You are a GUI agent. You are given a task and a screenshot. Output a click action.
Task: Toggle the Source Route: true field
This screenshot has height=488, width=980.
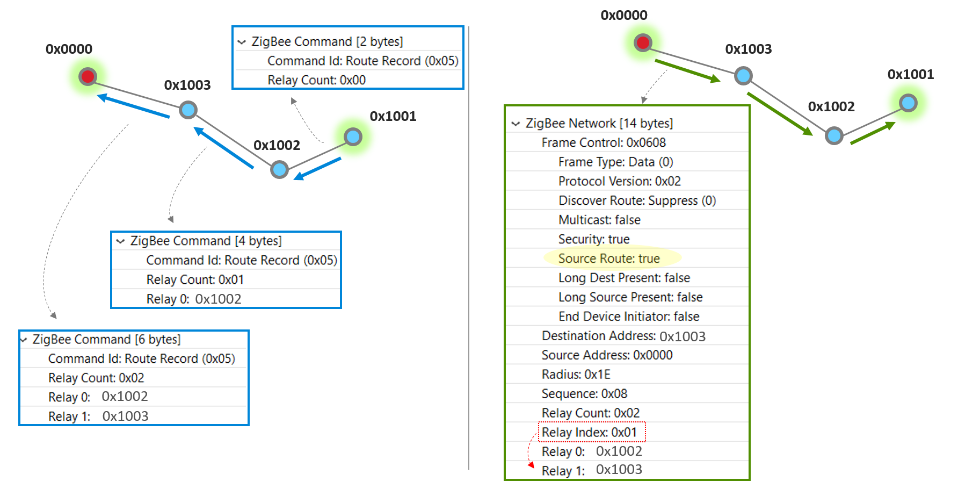pos(608,258)
